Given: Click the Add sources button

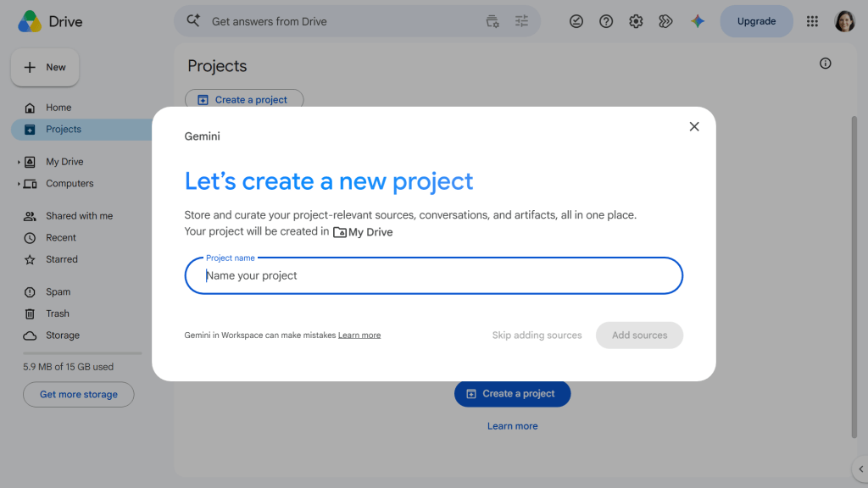Looking at the screenshot, I should (x=639, y=335).
